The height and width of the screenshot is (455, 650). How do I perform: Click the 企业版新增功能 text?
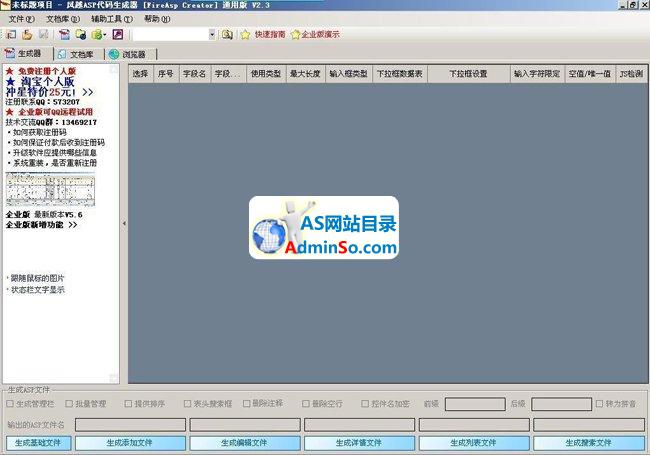pyautogui.click(x=34, y=225)
